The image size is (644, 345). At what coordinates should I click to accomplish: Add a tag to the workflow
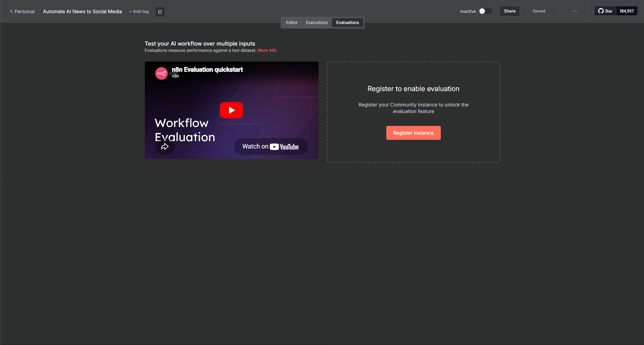click(139, 11)
